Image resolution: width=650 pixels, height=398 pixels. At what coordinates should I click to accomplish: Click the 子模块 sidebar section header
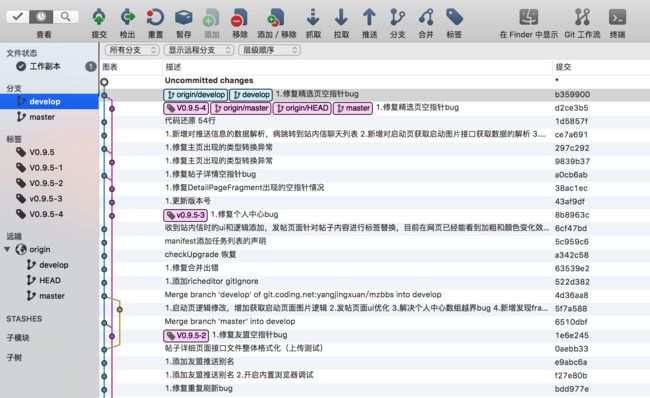18,338
